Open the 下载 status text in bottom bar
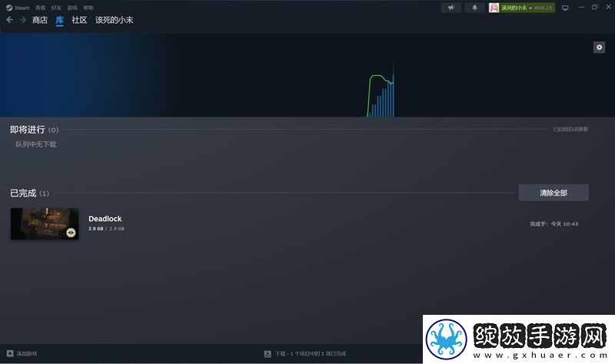 point(311,354)
